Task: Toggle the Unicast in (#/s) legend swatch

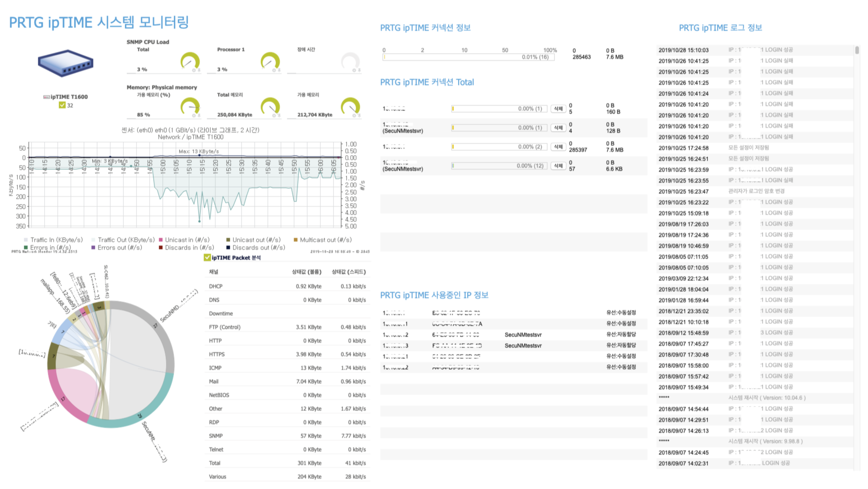Action: tap(161, 240)
